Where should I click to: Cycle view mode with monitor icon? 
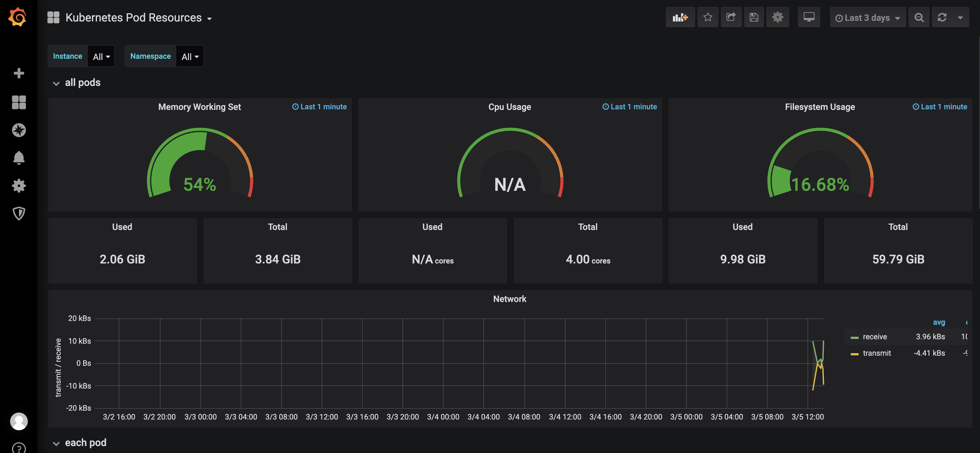coord(808,17)
